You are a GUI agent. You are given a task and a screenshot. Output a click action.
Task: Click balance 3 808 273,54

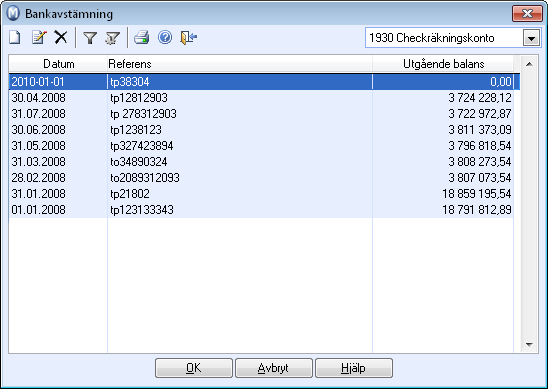coord(480,161)
